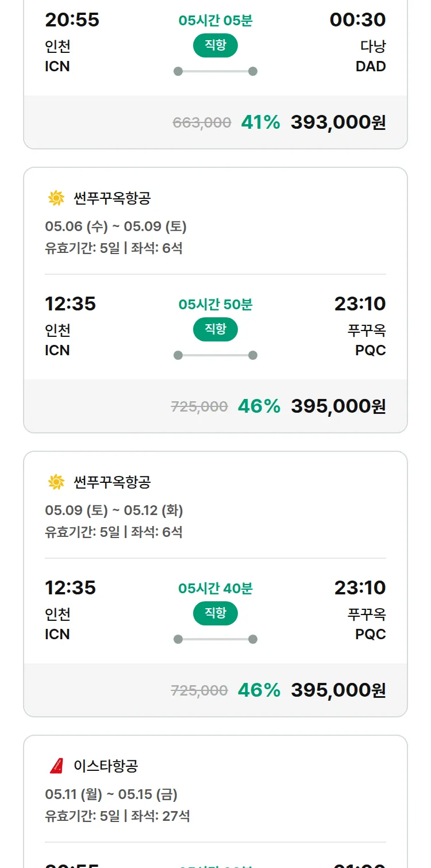
Task: Tap the 직항 badge under 05시간 40분
Action: 215,613
